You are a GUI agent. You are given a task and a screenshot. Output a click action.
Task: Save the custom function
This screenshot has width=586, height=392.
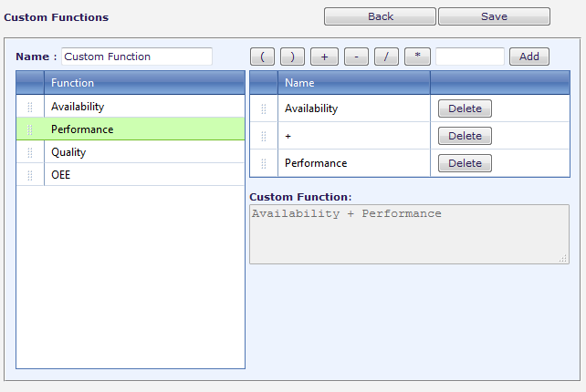point(494,16)
